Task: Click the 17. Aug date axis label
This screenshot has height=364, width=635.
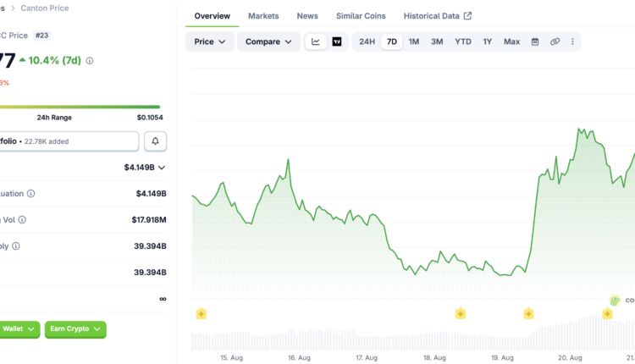Action: [x=367, y=358]
